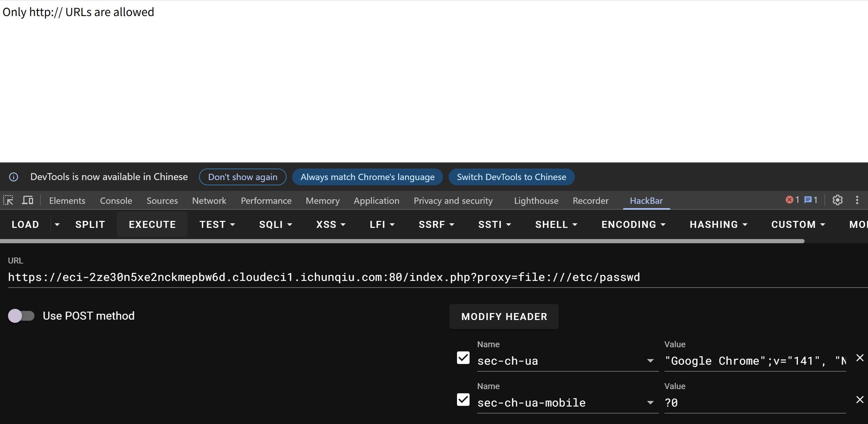Click the red error count icon
This screenshot has width=868, height=424.
click(790, 200)
